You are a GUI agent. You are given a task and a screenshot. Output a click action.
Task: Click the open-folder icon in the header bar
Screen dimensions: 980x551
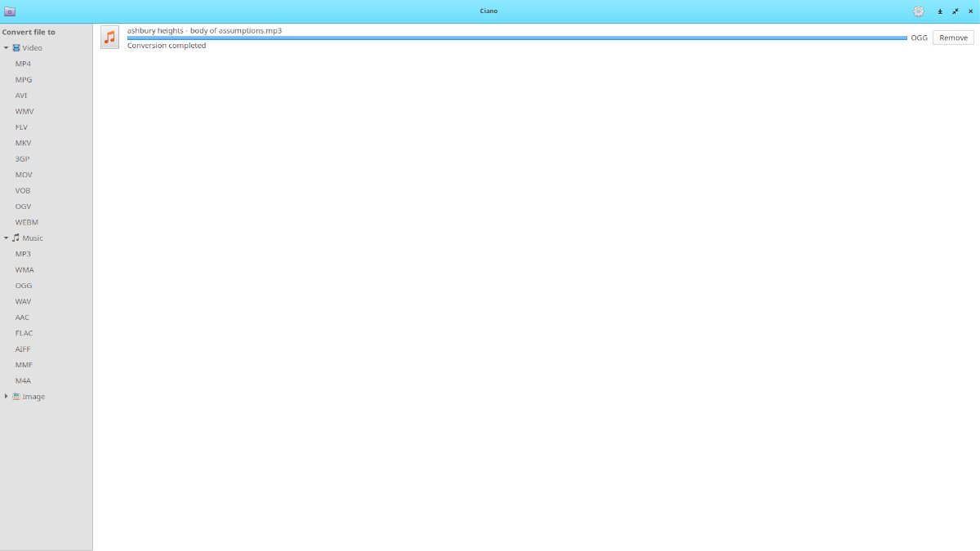point(10,11)
